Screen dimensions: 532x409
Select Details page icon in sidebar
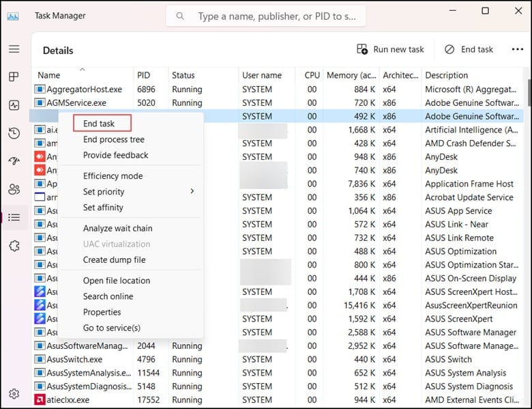pyautogui.click(x=14, y=217)
